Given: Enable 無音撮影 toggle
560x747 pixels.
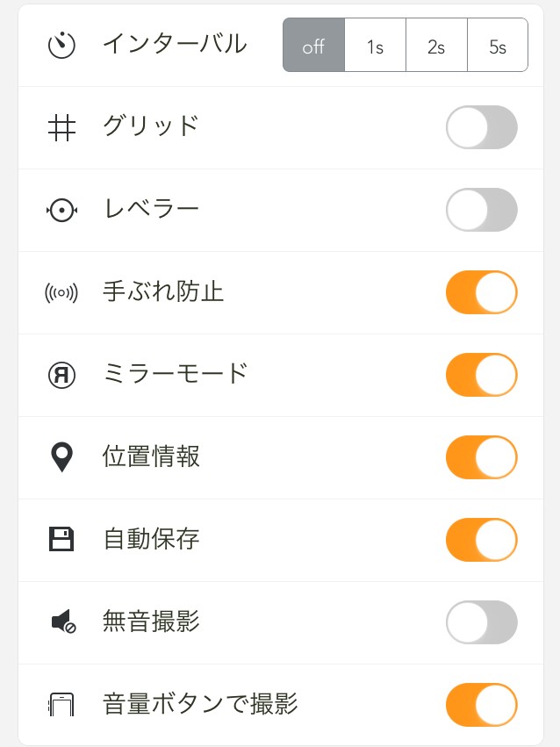Looking at the screenshot, I should (x=481, y=622).
